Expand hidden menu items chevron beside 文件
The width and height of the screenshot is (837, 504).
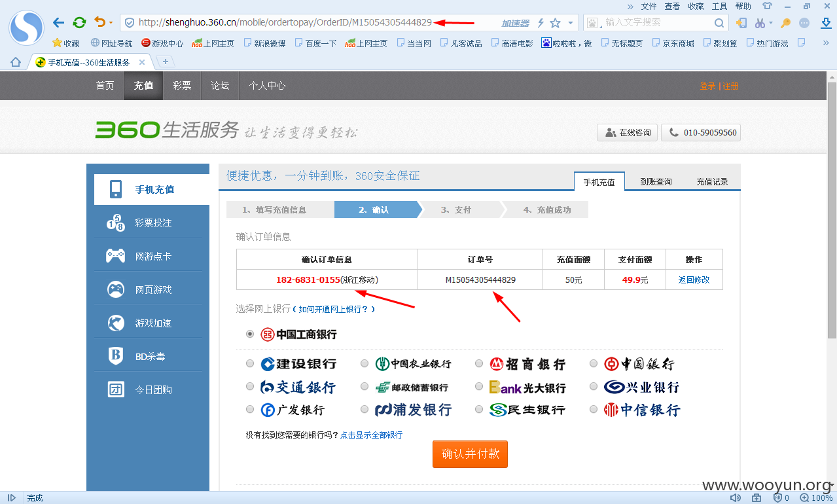630,6
